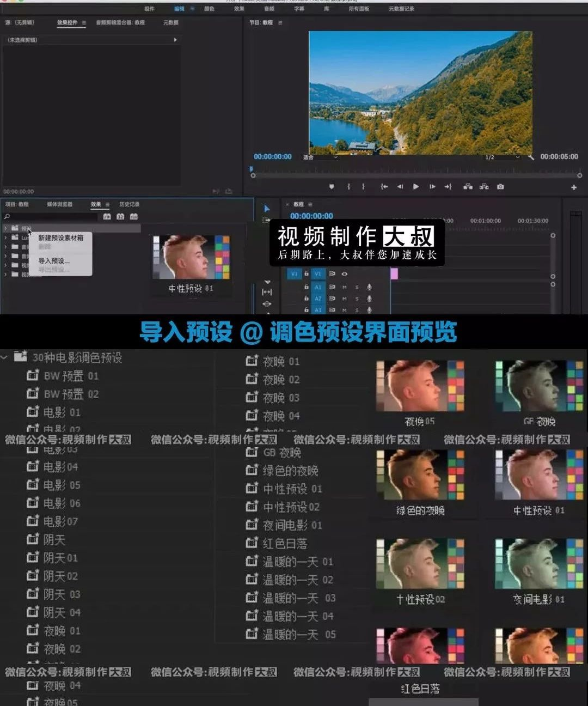Click the YUV effects filter icon
588x706 pixels.
tap(134, 217)
